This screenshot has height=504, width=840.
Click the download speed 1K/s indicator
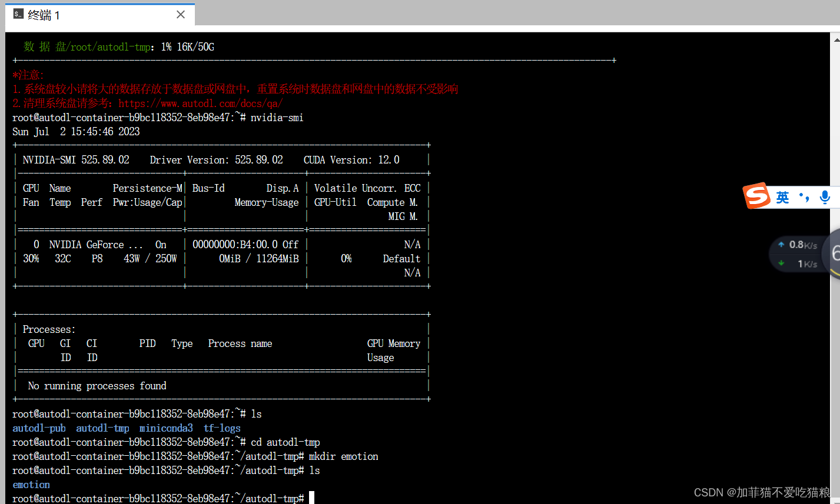[x=798, y=263]
